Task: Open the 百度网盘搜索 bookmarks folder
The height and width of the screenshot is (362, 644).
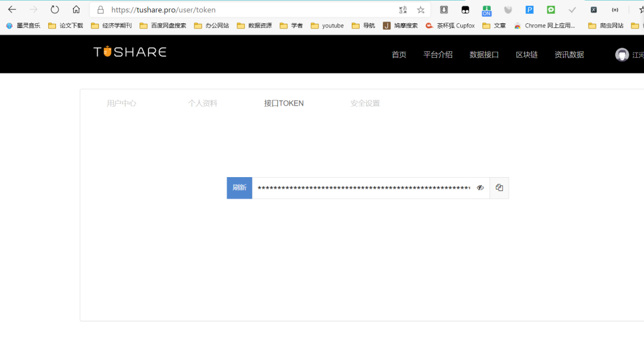Action: [163, 26]
